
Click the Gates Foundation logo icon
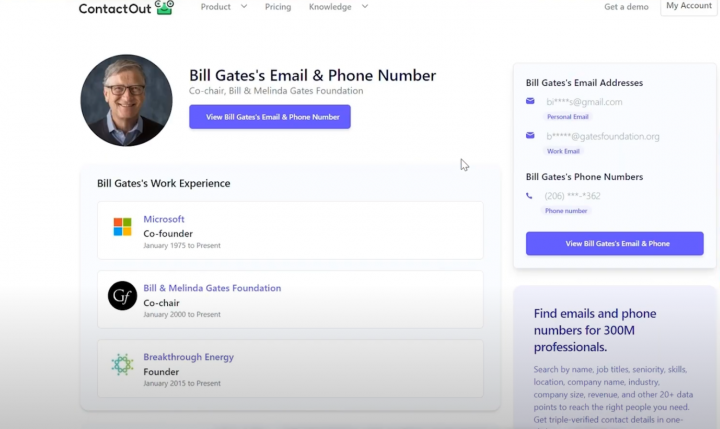[x=122, y=295]
